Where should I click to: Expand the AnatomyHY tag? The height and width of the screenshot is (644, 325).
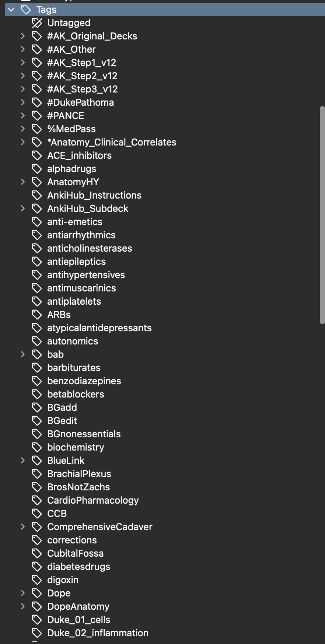tap(23, 182)
